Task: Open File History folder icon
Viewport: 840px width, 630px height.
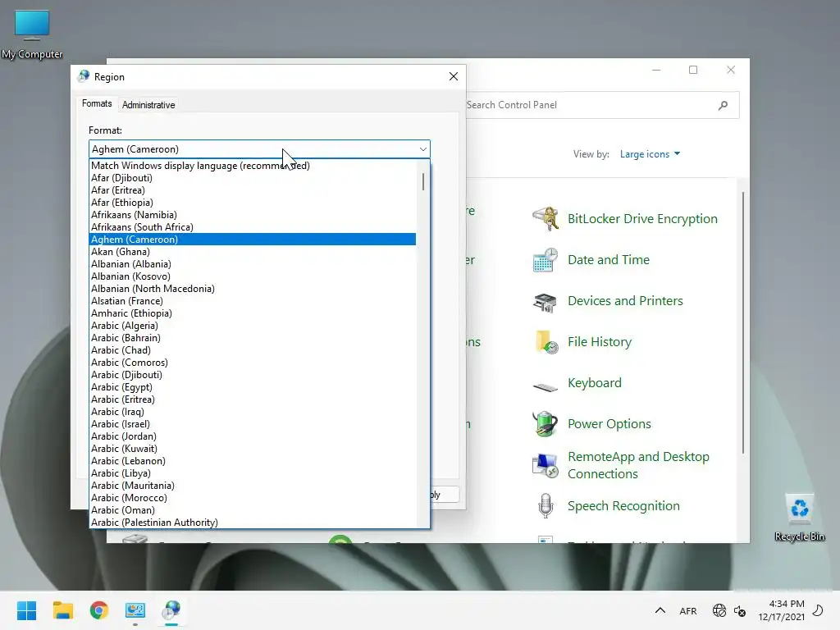Action: pos(546,342)
